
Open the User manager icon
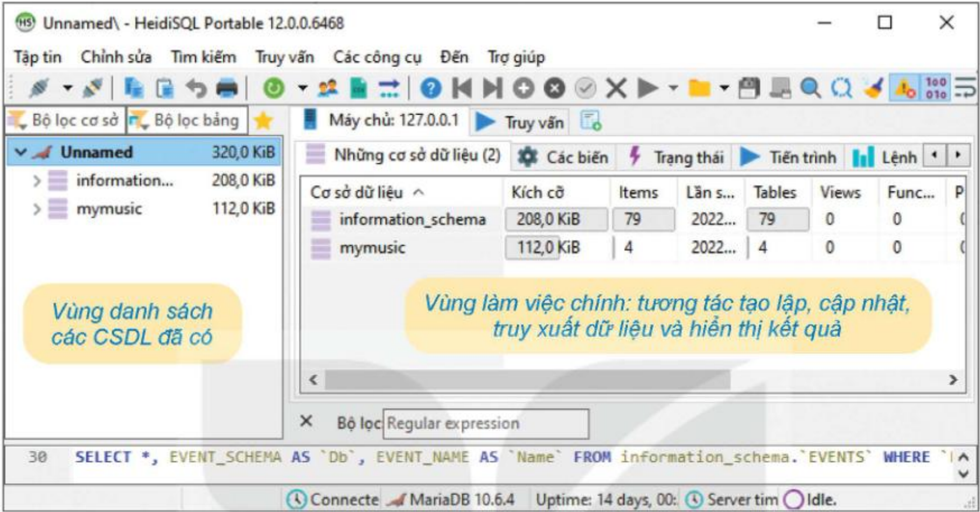328,88
